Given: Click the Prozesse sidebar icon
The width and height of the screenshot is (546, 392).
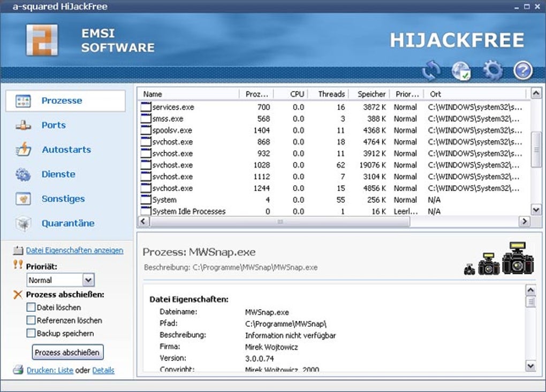Looking at the screenshot, I should coord(24,101).
